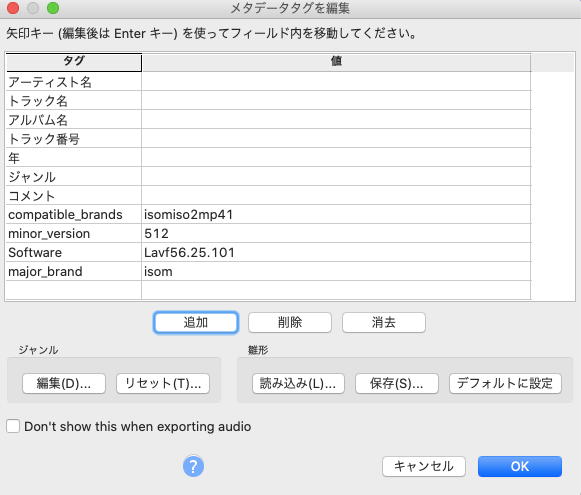Save template with 保存(S)...
The image size is (581, 495).
(396, 383)
